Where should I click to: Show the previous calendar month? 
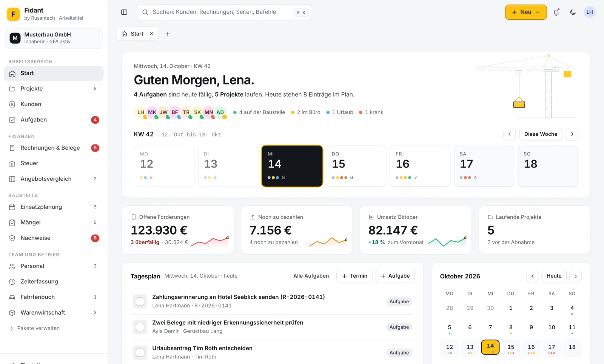click(x=532, y=276)
